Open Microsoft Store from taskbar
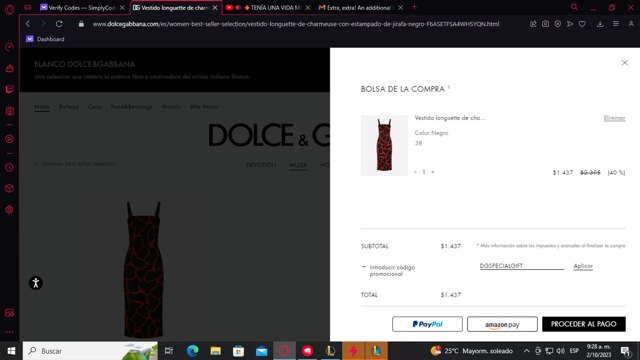Screen dimensions: 640x360 (x=238, y=351)
